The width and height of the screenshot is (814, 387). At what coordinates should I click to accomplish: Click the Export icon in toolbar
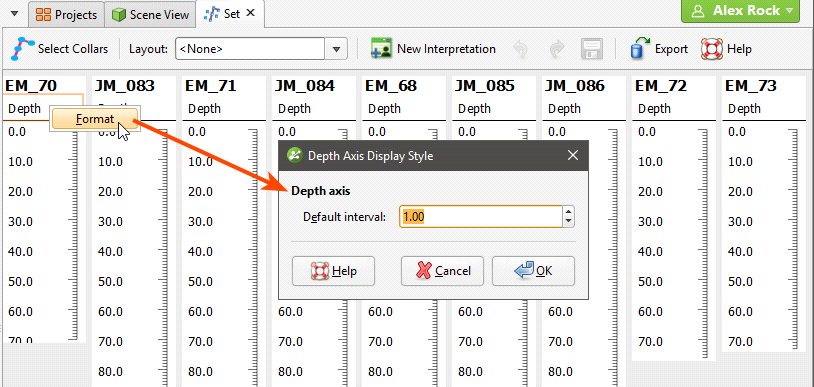click(640, 48)
